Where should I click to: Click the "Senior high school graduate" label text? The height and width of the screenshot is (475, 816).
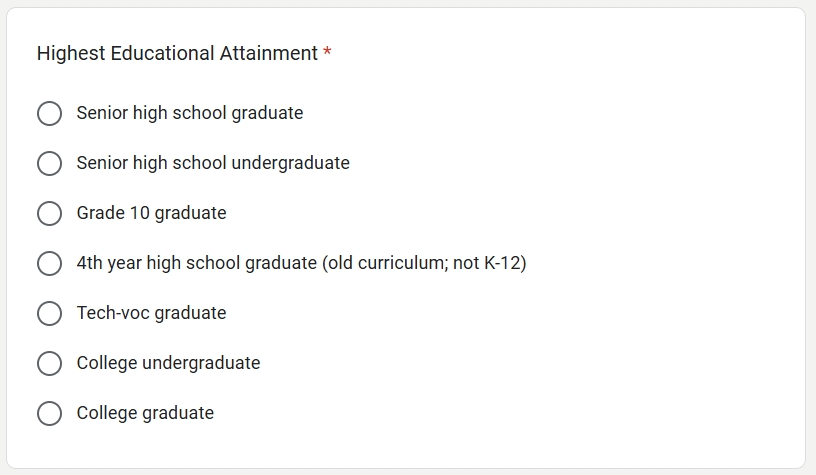pos(190,113)
